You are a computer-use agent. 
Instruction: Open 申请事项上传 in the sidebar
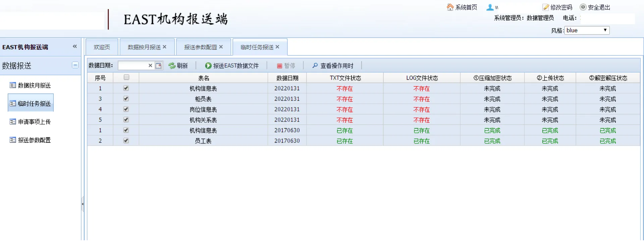coord(34,122)
